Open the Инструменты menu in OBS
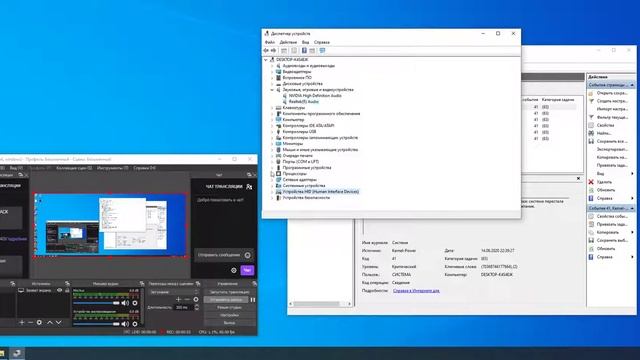640x360 pixels. click(113, 168)
